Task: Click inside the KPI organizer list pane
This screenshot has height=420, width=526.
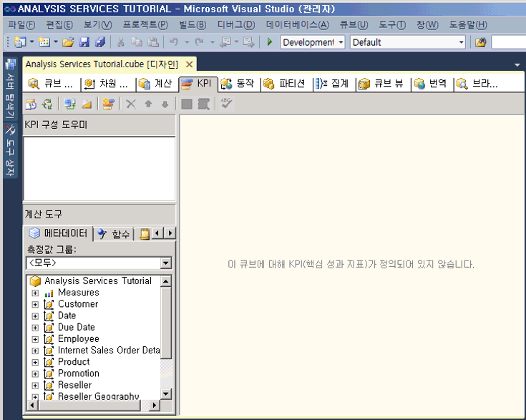Action: coord(99,168)
